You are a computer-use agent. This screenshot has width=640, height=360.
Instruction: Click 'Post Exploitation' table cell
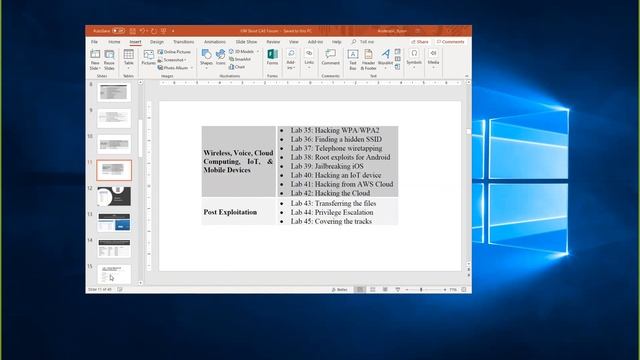tap(239, 212)
